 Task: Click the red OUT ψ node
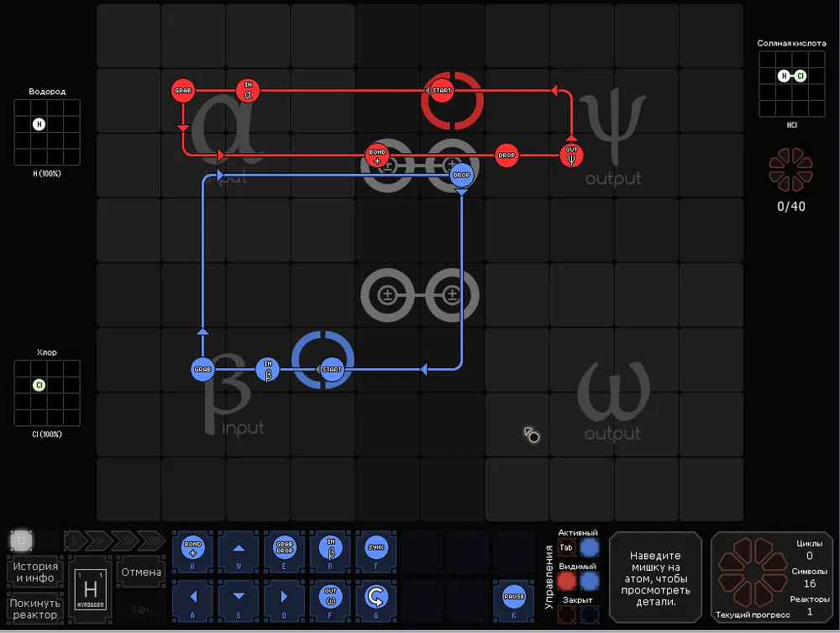[571, 156]
